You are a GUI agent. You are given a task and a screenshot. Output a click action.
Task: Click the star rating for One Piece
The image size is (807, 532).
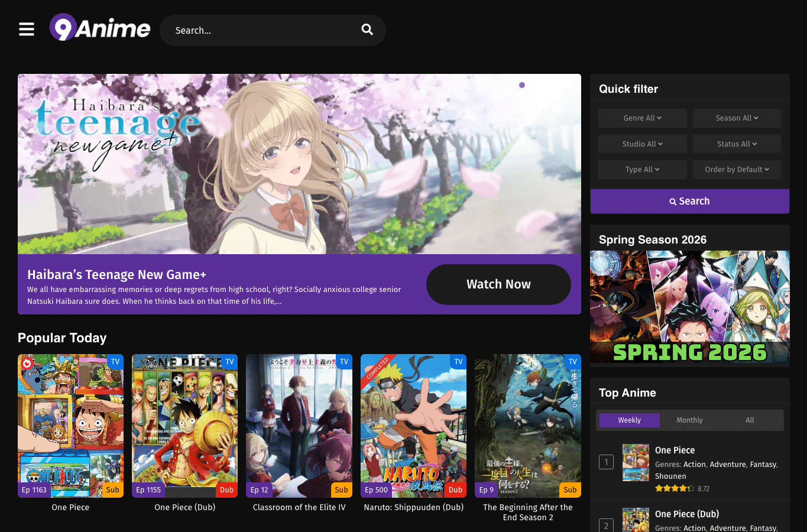675,488
